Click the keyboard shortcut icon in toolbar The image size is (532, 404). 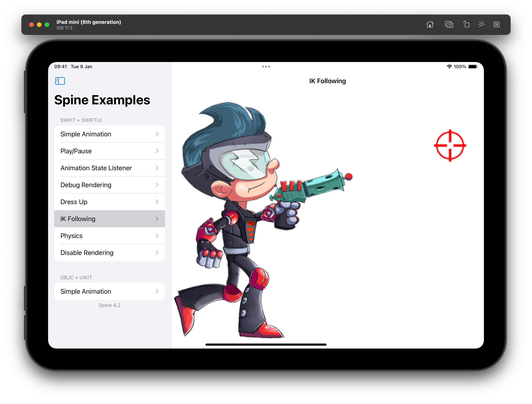pyautogui.click(x=497, y=24)
